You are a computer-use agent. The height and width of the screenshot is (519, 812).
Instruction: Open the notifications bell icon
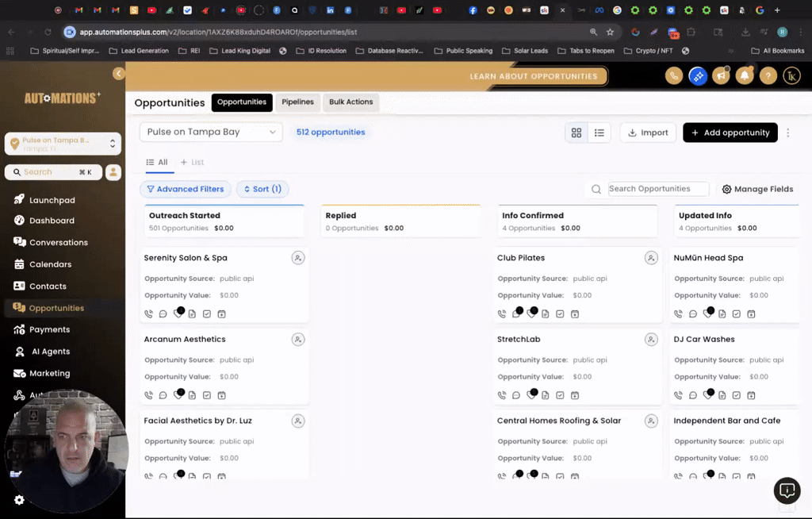click(745, 76)
